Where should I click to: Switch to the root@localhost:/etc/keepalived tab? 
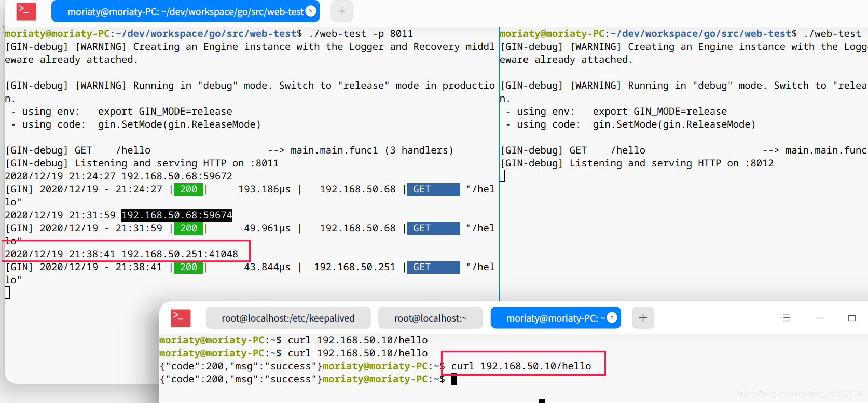click(288, 318)
